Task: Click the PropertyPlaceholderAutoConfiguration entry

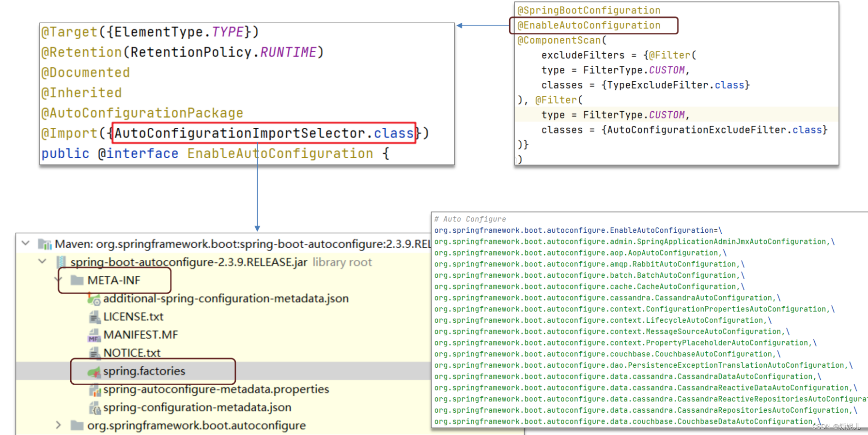Action: point(625,343)
